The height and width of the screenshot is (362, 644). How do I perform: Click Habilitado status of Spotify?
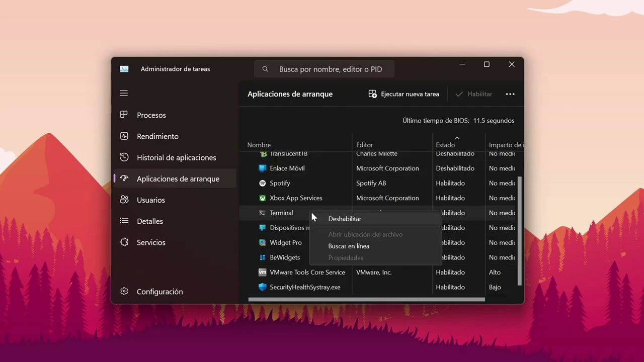(450, 183)
